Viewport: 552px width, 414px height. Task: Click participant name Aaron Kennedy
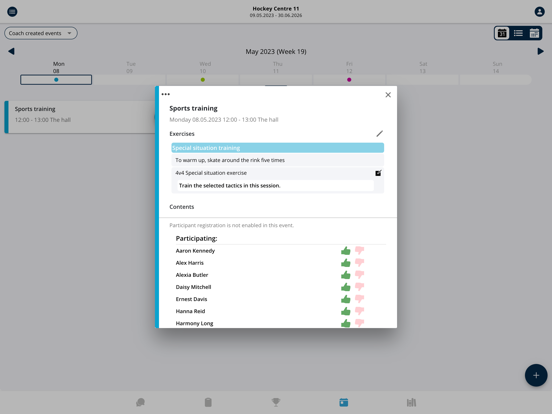click(195, 251)
